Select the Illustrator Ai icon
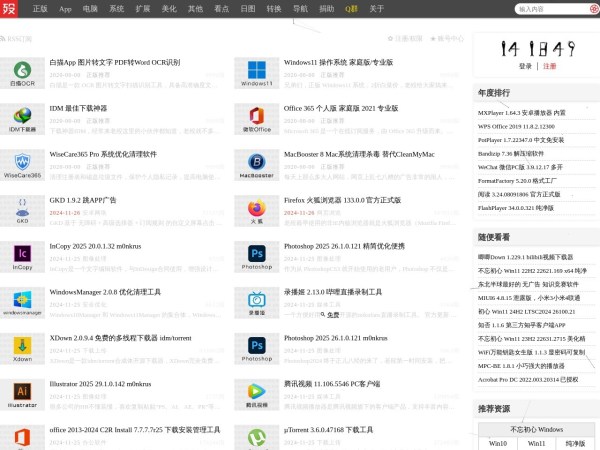600x450 pixels. 22,395
